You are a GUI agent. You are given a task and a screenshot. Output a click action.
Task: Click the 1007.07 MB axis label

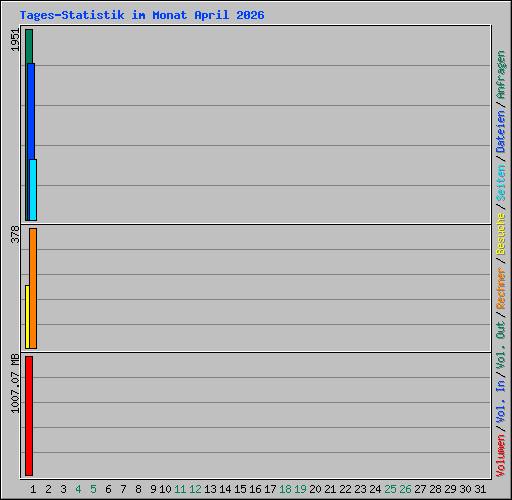click(x=15, y=383)
